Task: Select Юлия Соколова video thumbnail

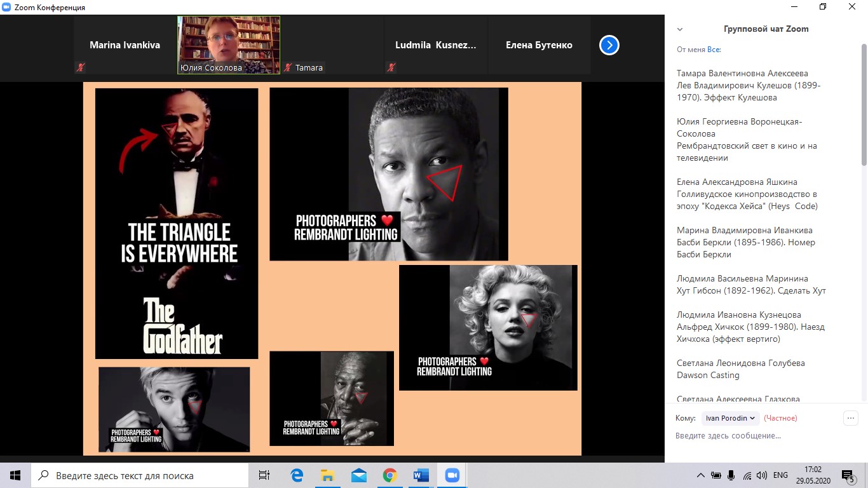Action: (x=229, y=45)
